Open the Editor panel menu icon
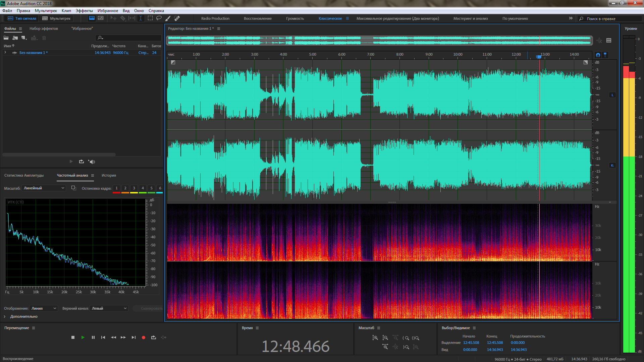644x362 pixels. click(x=219, y=29)
